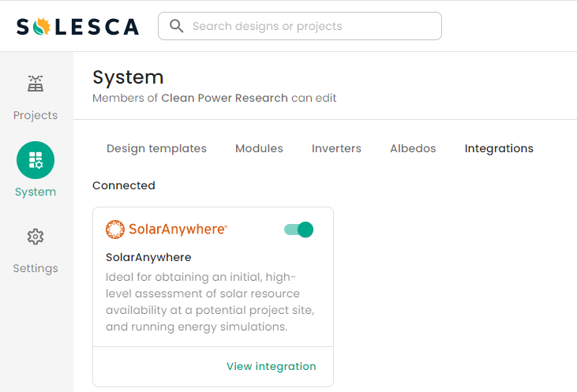Click the Solesca logo
The height and width of the screenshot is (392, 577).
point(77,26)
